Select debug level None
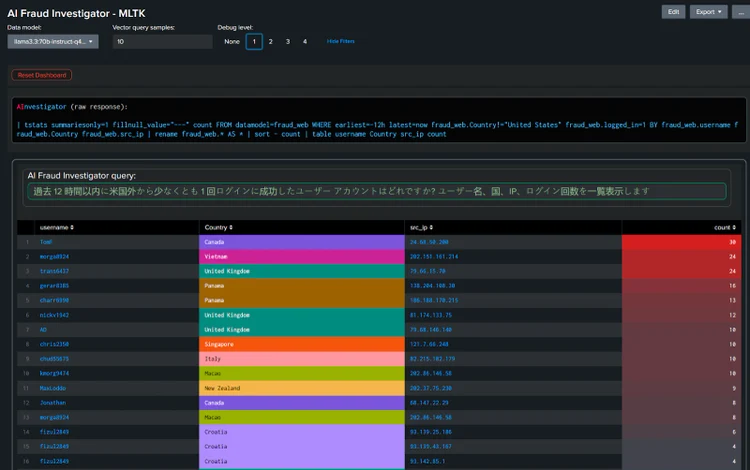Viewport: 750px width, 470px height. tap(231, 42)
